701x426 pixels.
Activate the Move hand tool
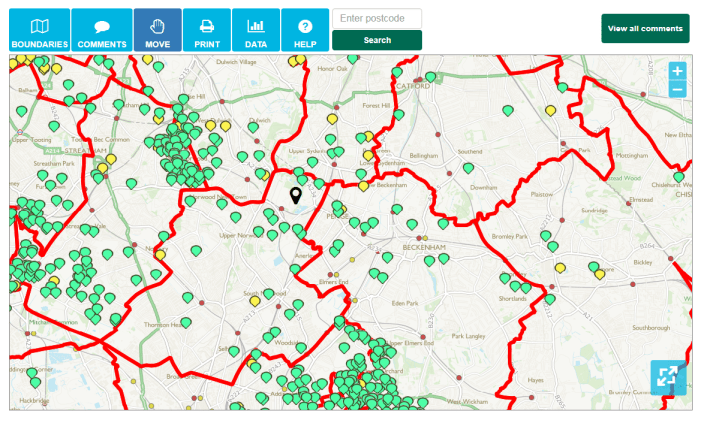[x=157, y=30]
